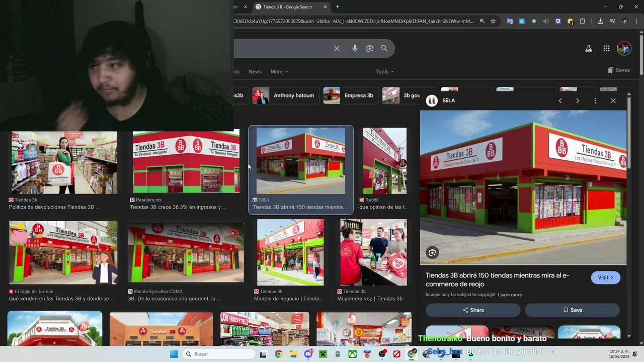Go to next image in preview panel
Screen dimensions: 644x362
578,101
